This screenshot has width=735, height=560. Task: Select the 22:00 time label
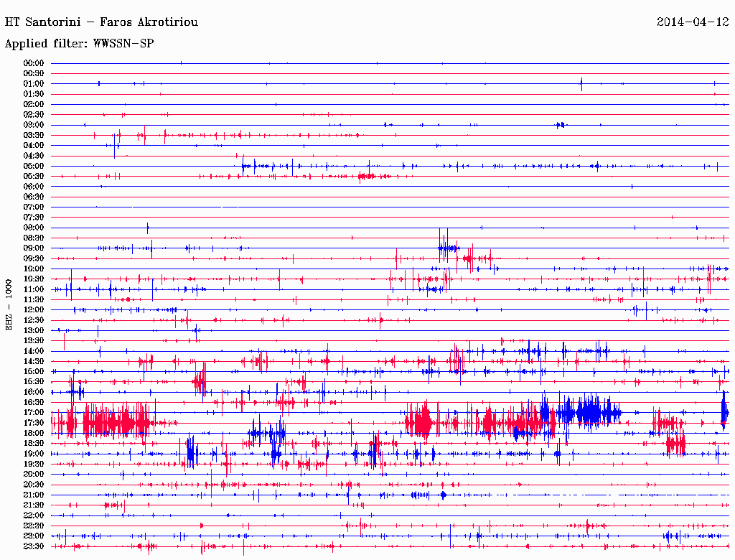coord(34,515)
